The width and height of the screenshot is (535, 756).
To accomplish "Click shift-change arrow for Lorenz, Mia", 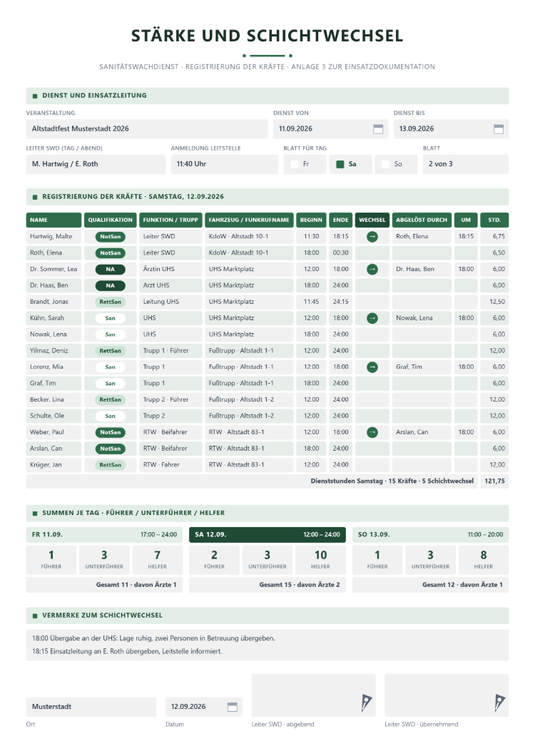I will pyautogui.click(x=372, y=367).
